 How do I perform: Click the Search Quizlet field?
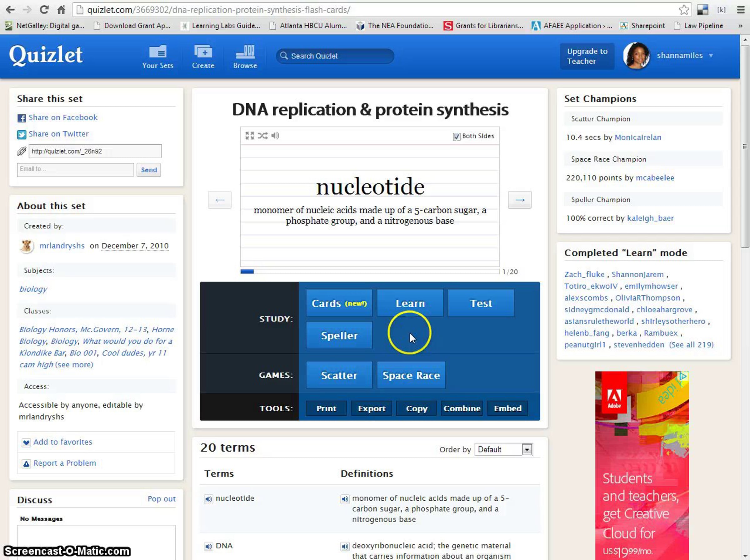click(x=335, y=56)
